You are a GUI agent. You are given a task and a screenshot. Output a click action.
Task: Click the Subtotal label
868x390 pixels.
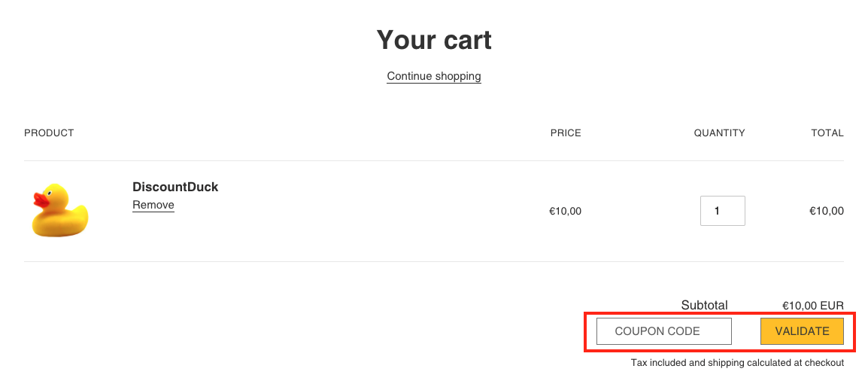[x=704, y=305]
